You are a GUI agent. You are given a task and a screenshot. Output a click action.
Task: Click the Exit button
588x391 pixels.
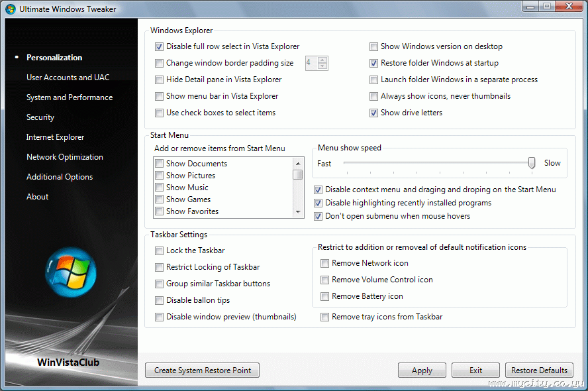[475, 370]
